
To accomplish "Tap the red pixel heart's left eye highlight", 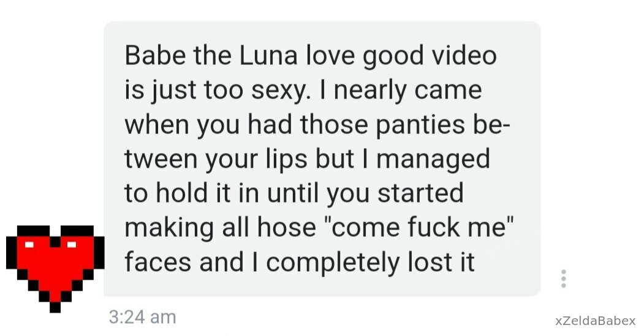I will [x=29, y=245].
